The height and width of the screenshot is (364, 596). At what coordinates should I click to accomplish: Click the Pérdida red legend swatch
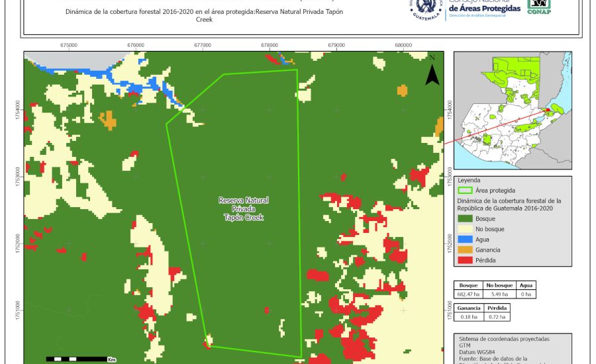(465, 260)
